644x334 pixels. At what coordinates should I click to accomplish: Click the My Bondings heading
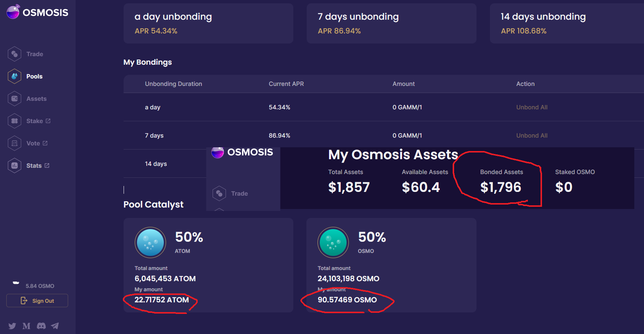147,62
